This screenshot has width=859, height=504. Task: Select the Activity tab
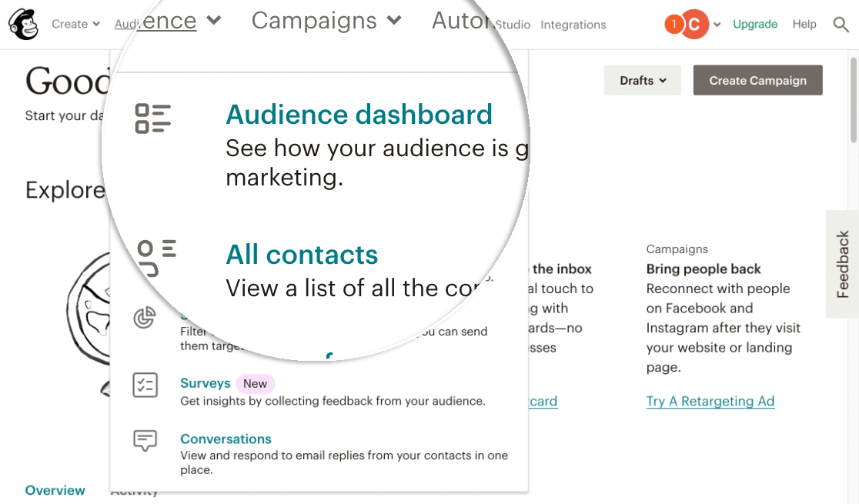pyautogui.click(x=135, y=490)
